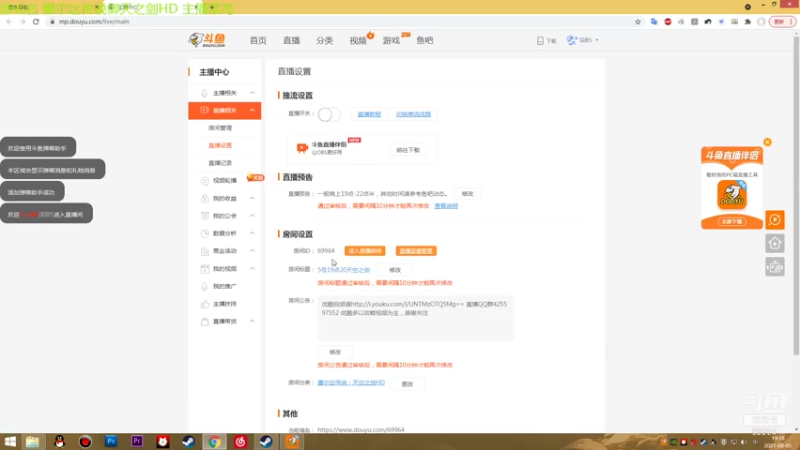Collapse the 主播相关 sidebar section

point(252,93)
